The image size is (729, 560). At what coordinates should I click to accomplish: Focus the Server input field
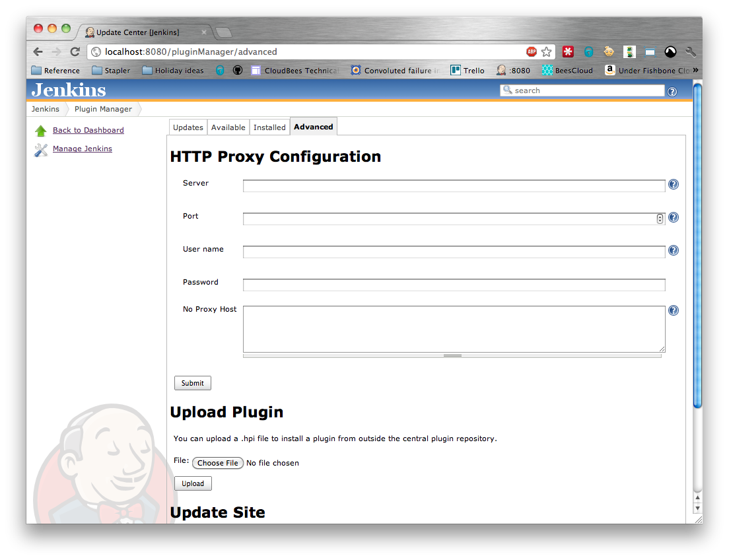[454, 186]
